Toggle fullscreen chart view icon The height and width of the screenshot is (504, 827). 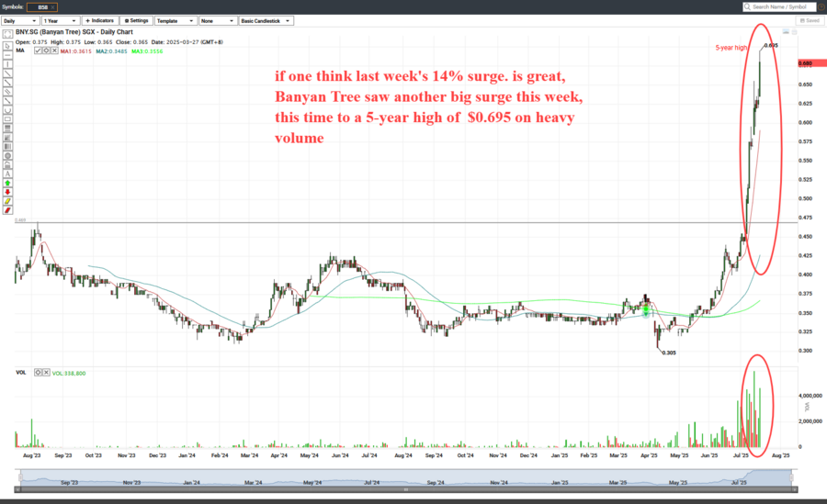[7, 34]
